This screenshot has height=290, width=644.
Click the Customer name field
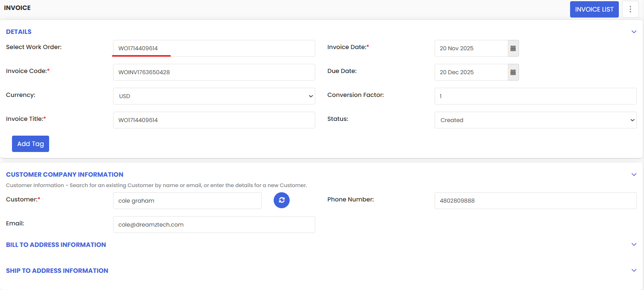pyautogui.click(x=187, y=201)
